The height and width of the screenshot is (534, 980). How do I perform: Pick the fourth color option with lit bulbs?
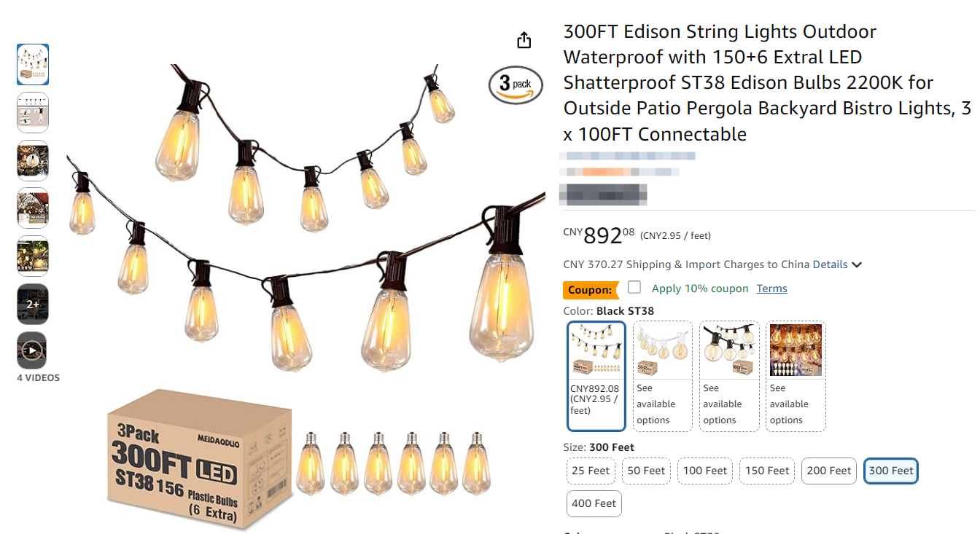click(x=796, y=376)
